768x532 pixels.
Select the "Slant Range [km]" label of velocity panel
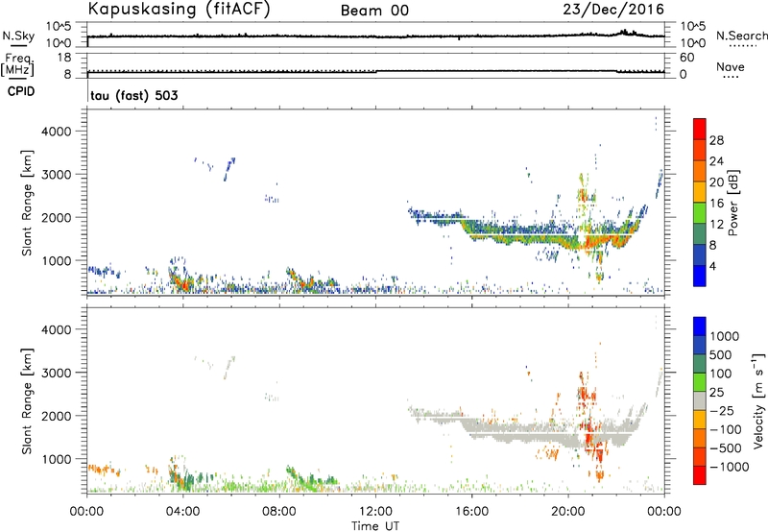tap(27, 401)
